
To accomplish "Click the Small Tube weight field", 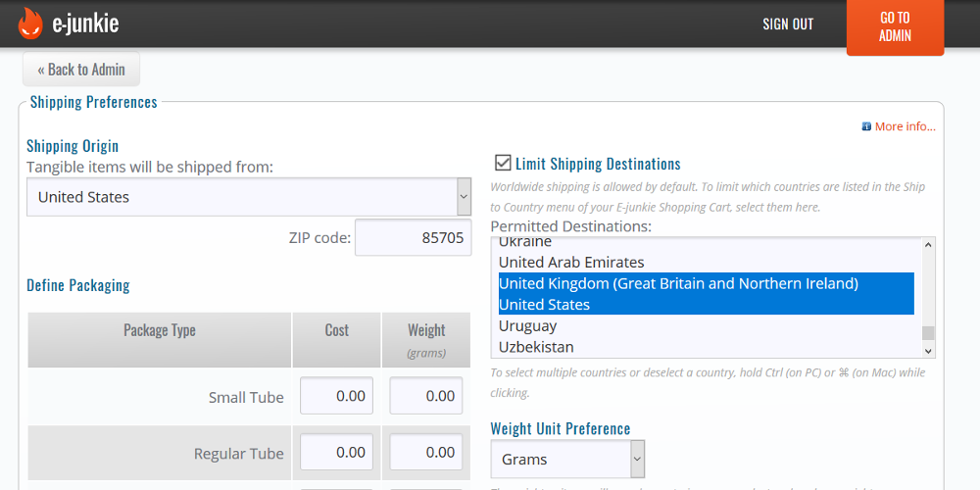I will pyautogui.click(x=426, y=396).
